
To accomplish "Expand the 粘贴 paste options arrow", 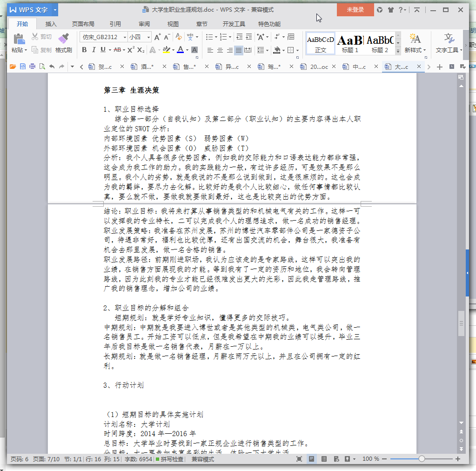I will (26, 50).
